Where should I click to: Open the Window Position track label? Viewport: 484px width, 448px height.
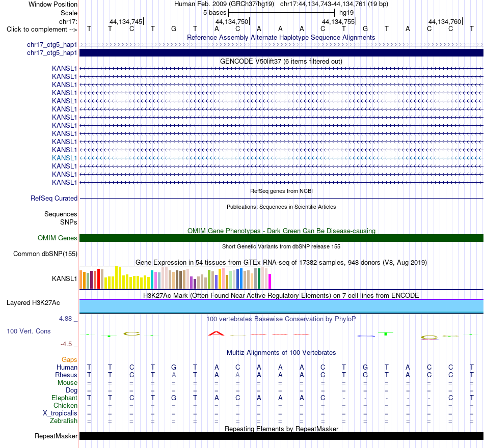(x=53, y=4)
